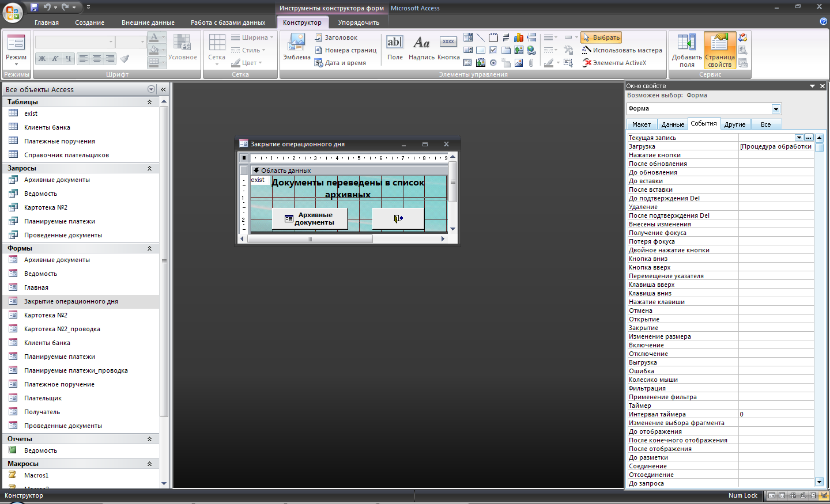Insert Дата и время
Viewport: 830px width, 504px height.
click(x=341, y=63)
